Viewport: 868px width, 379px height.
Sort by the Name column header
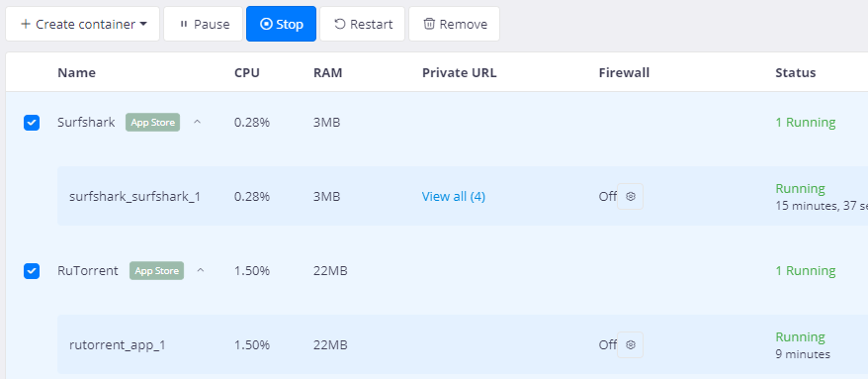76,72
